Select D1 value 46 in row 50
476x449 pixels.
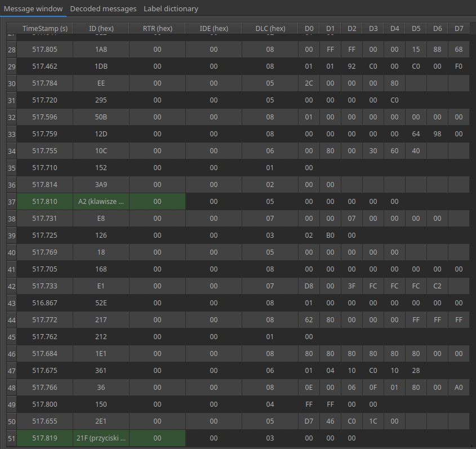pos(330,421)
